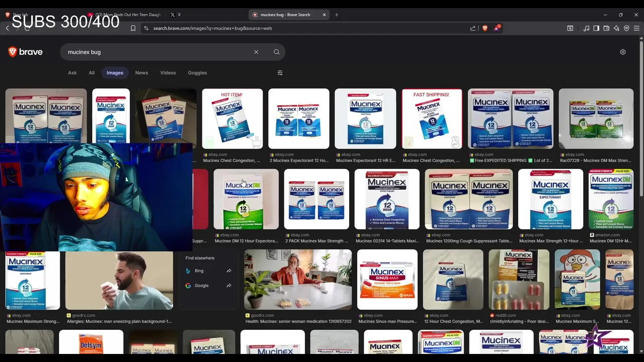The height and width of the screenshot is (362, 644).
Task: Click share arrow next to Google
Action: (229, 286)
